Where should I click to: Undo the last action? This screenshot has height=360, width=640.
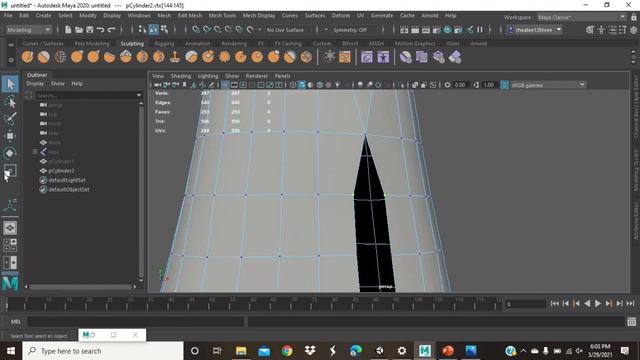[x=100, y=30]
